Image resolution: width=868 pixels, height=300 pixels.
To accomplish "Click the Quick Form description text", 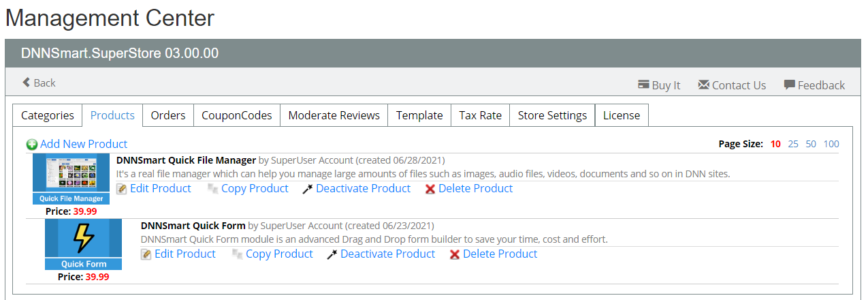I will [374, 239].
